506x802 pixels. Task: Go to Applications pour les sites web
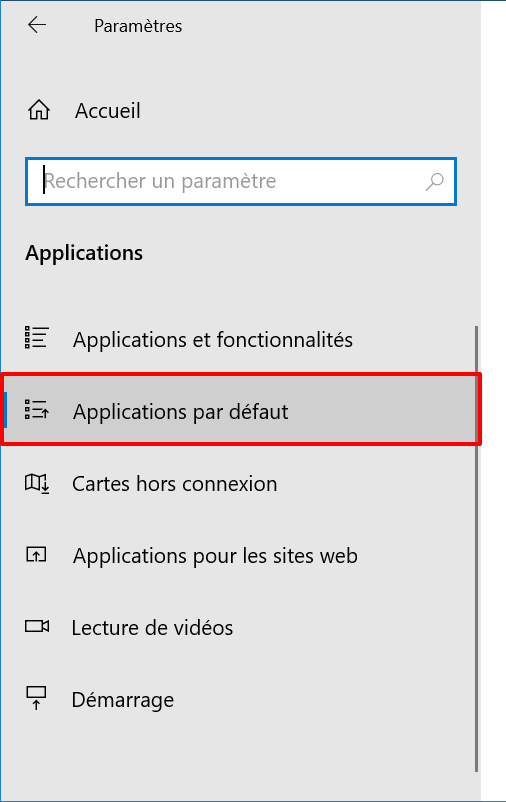[x=238, y=555]
